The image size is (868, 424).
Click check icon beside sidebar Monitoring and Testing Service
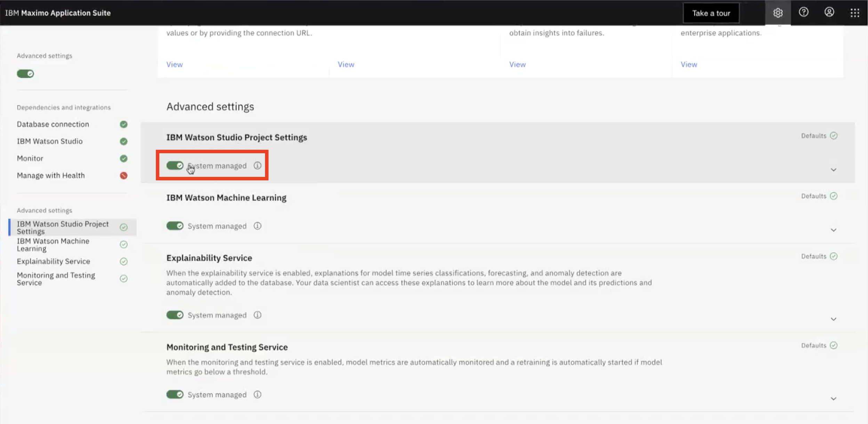[123, 278]
